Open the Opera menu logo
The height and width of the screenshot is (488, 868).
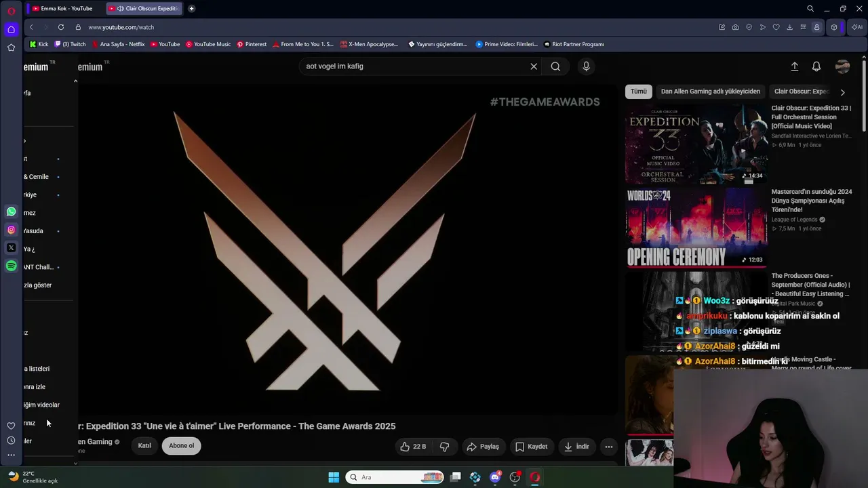click(x=11, y=10)
